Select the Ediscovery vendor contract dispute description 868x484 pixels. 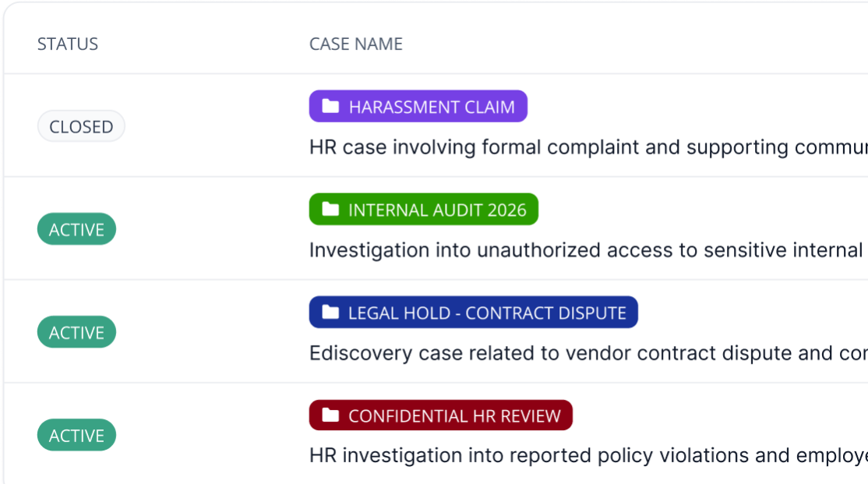(588, 353)
